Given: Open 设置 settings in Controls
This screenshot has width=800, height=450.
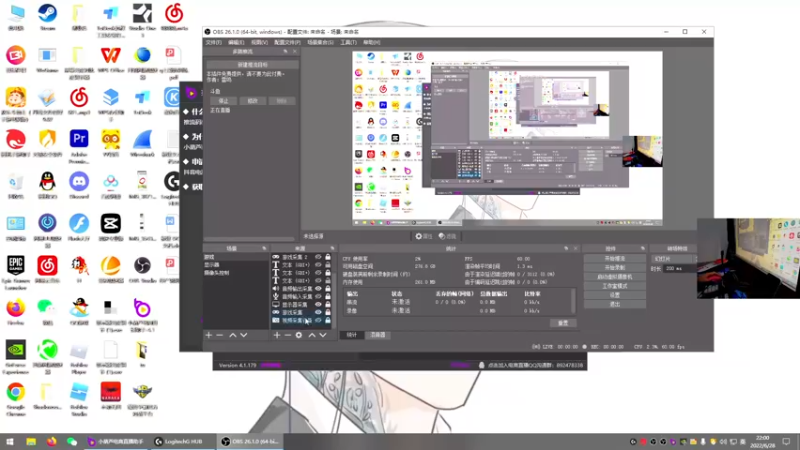Looking at the screenshot, I should click(615, 295).
